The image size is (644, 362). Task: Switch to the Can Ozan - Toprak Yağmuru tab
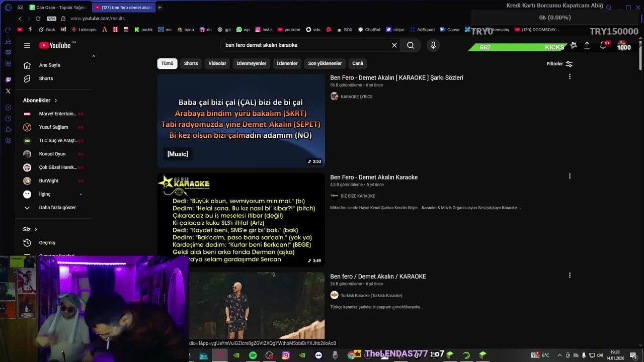59,8
